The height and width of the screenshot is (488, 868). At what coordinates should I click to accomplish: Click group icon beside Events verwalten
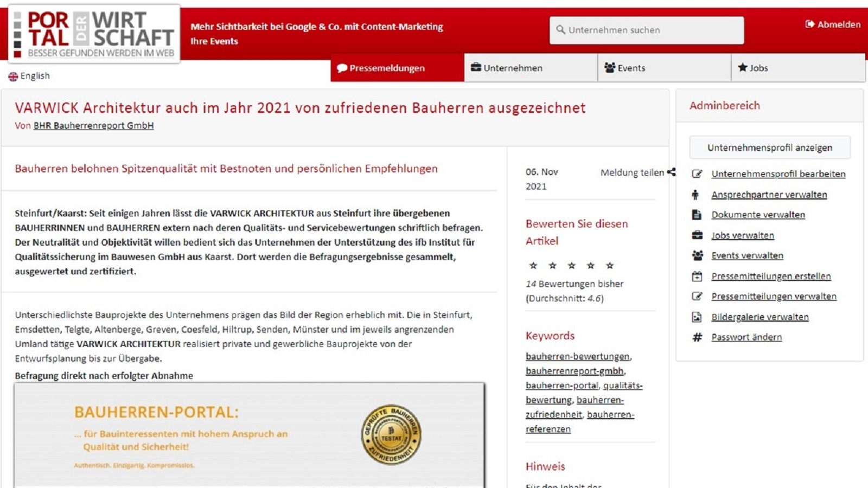(x=698, y=255)
